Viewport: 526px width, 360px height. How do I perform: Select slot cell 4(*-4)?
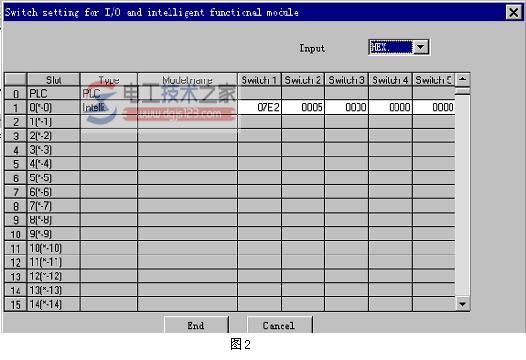[53, 164]
